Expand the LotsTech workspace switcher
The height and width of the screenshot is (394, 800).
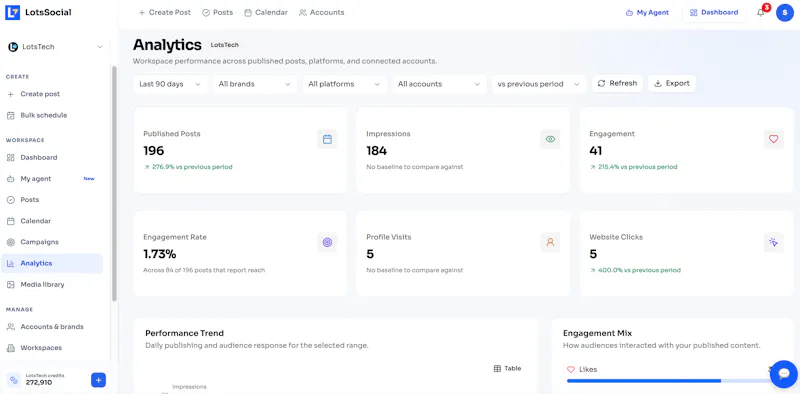(55, 47)
